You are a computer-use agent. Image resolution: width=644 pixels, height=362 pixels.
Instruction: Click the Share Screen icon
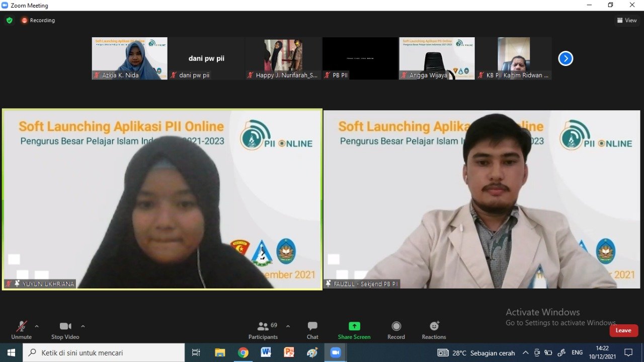[x=354, y=326]
